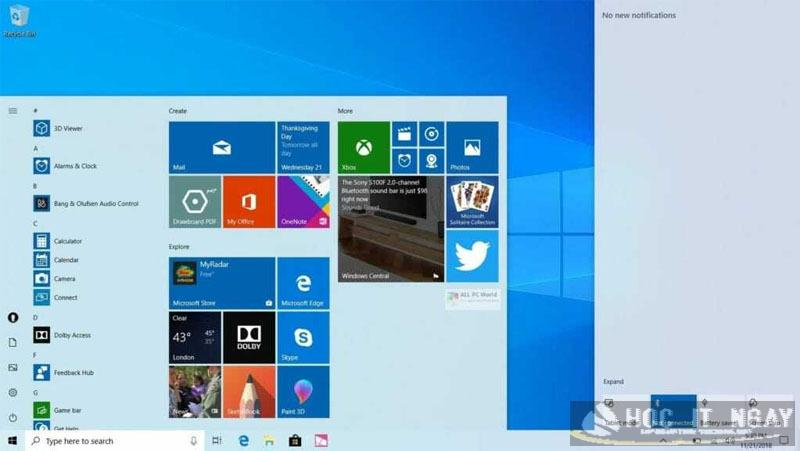Open Calendar in the app list

click(x=56, y=260)
